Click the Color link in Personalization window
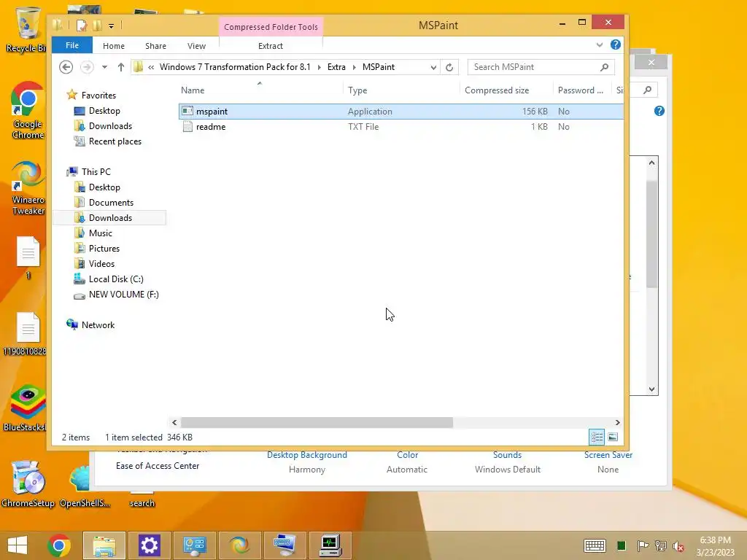Image resolution: width=747 pixels, height=560 pixels. (407, 455)
